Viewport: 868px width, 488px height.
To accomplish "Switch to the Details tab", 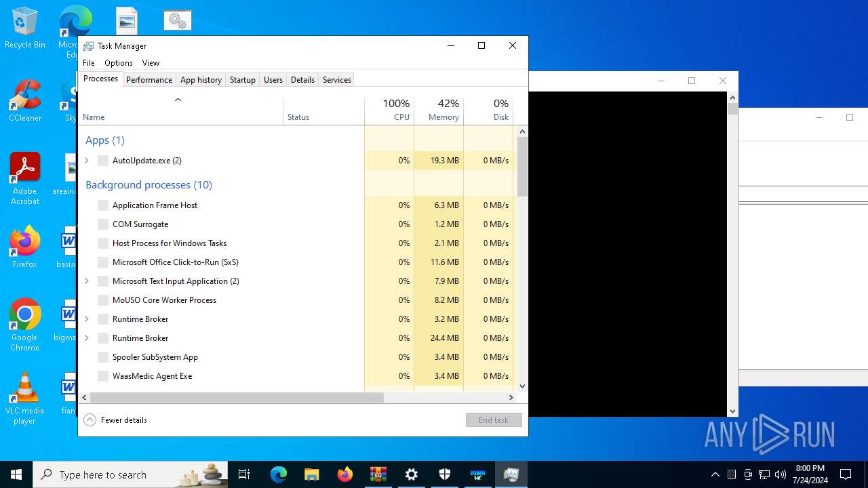I will pyautogui.click(x=302, y=80).
